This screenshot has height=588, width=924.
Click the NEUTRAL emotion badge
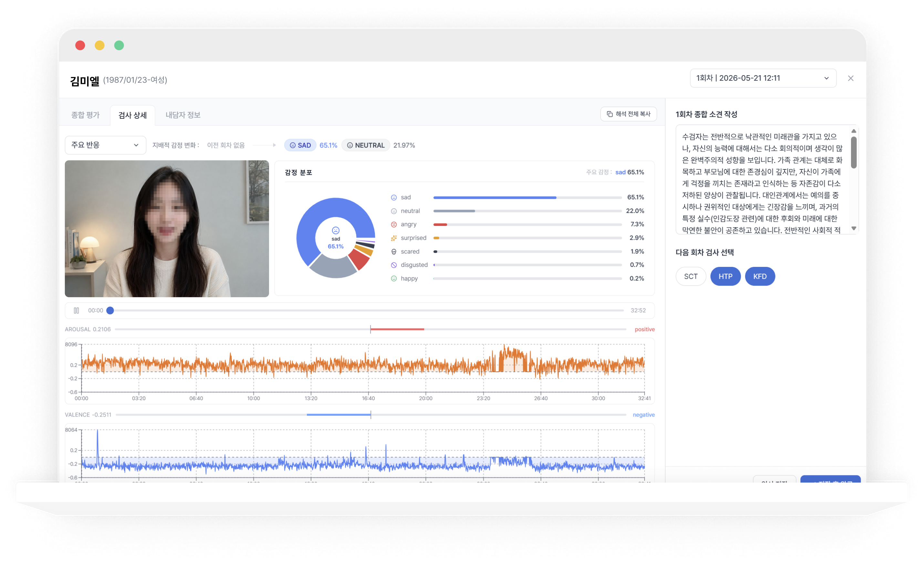coord(365,145)
